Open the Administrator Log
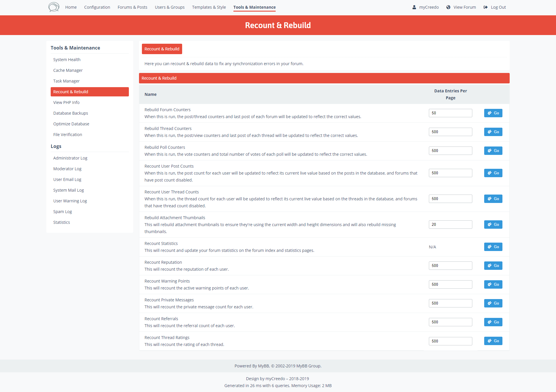 point(70,158)
